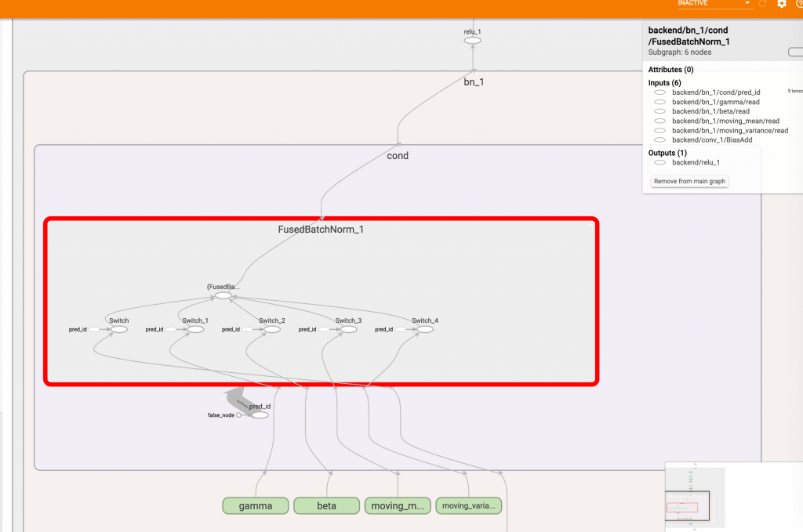
Task: Click the pred_id input beside Switch_4
Action: 401,329
